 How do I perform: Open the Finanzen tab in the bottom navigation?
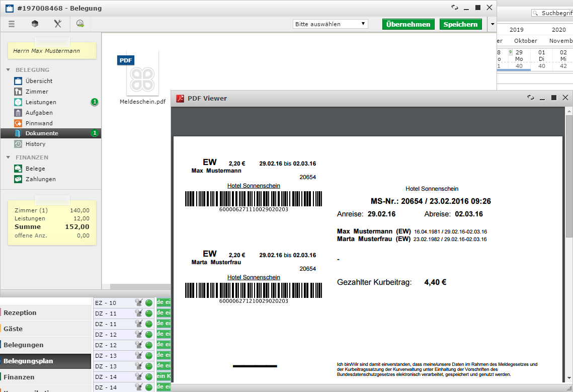(46, 377)
